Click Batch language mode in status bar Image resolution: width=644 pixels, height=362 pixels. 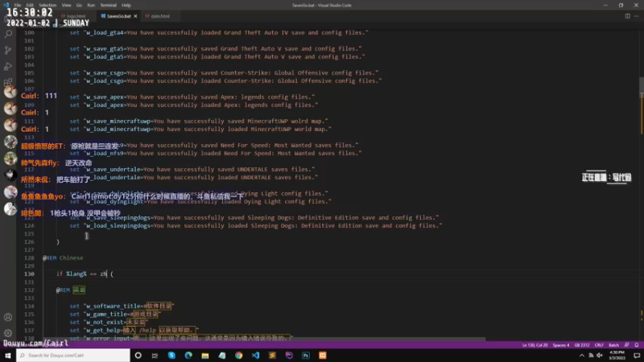(x=613, y=345)
